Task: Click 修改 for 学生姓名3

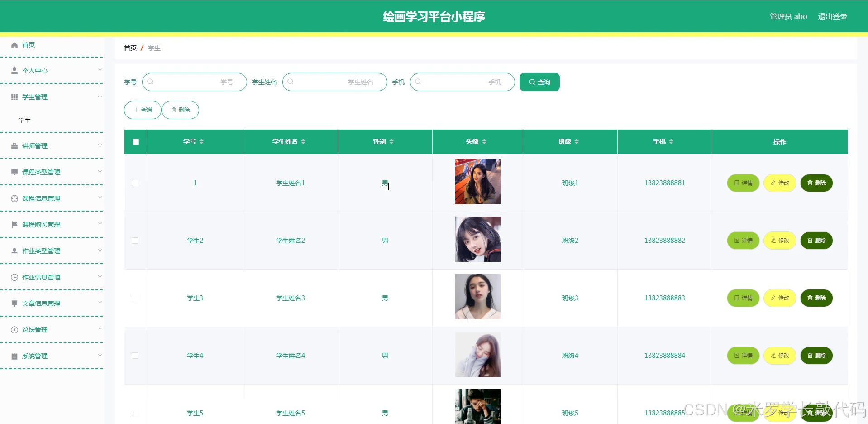Action: pos(780,298)
